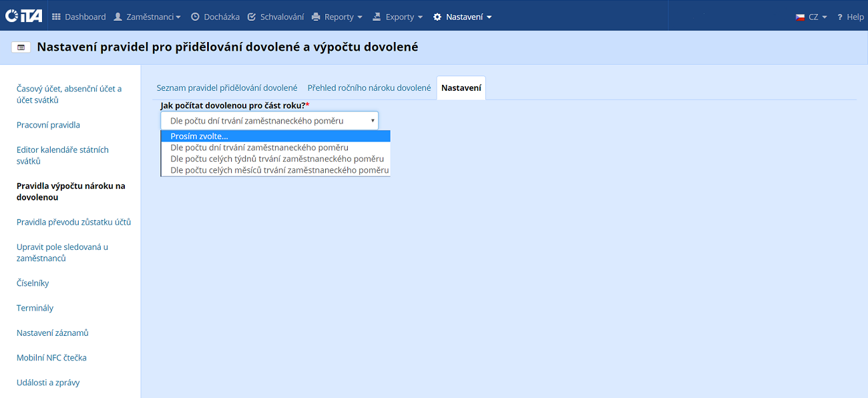Image resolution: width=868 pixels, height=398 pixels.
Task: Switch to 'Přehled ročního nároku dovolené' tab
Action: [369, 88]
